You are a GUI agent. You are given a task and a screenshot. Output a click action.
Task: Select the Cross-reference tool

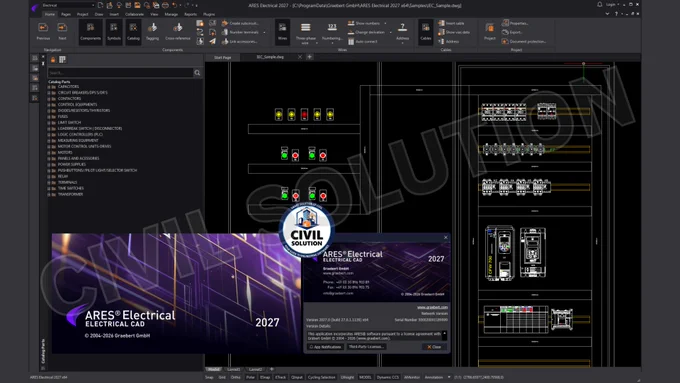[x=177, y=32]
